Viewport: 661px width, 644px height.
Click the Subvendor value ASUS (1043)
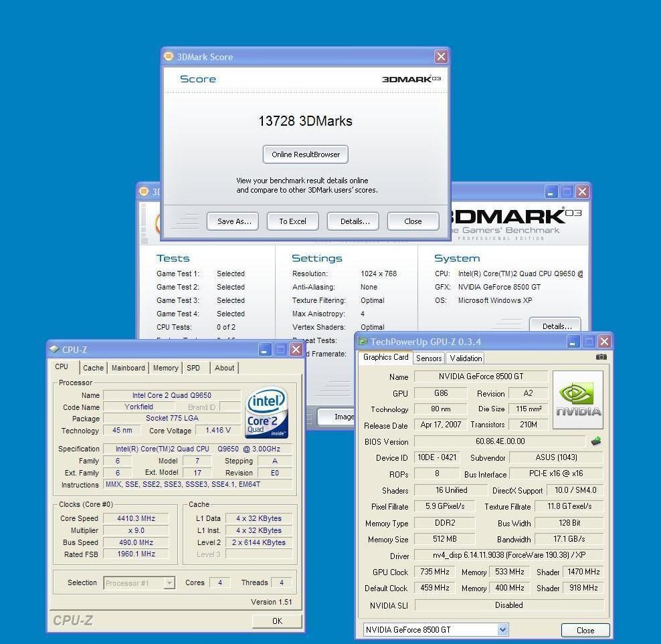click(557, 457)
